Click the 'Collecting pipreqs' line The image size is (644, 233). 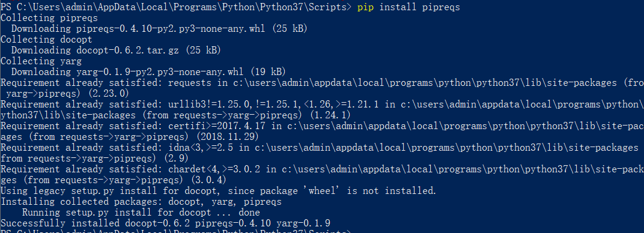coord(49,18)
